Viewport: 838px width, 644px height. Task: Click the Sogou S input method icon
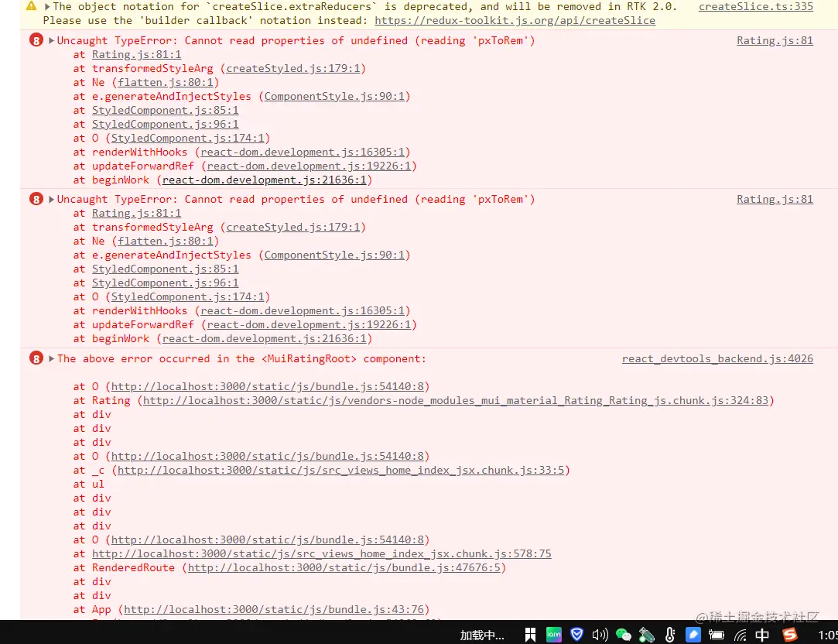pyautogui.click(x=789, y=635)
